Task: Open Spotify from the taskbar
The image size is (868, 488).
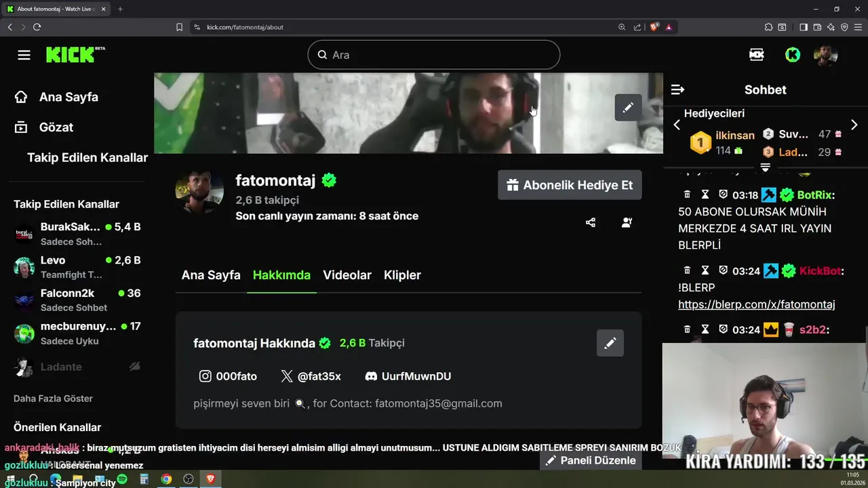Action: 122,479
